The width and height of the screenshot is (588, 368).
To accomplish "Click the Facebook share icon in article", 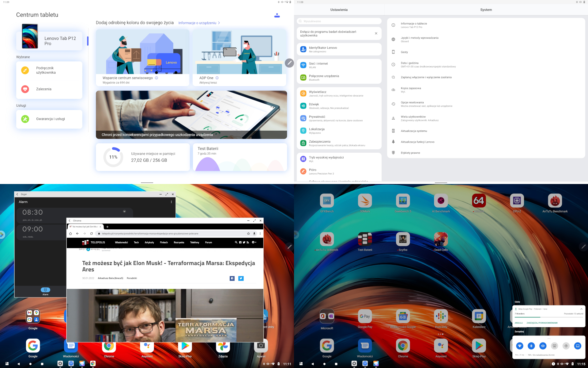I will (x=232, y=278).
